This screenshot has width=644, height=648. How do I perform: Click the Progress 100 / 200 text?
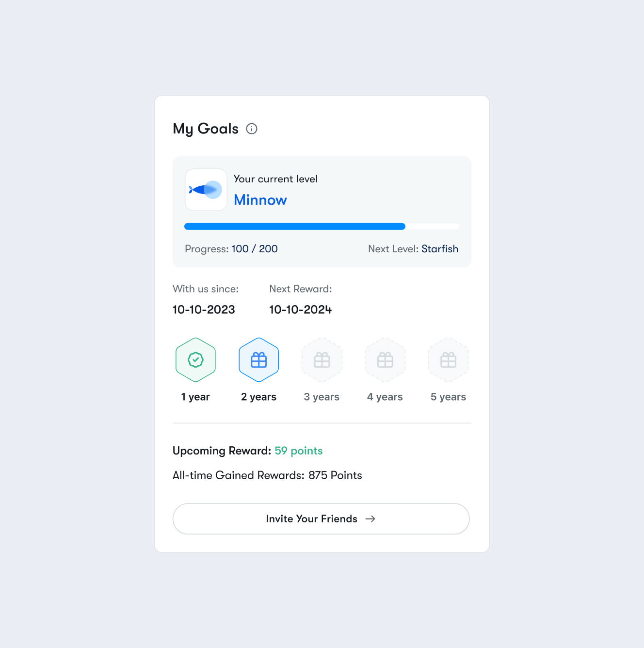tap(231, 249)
